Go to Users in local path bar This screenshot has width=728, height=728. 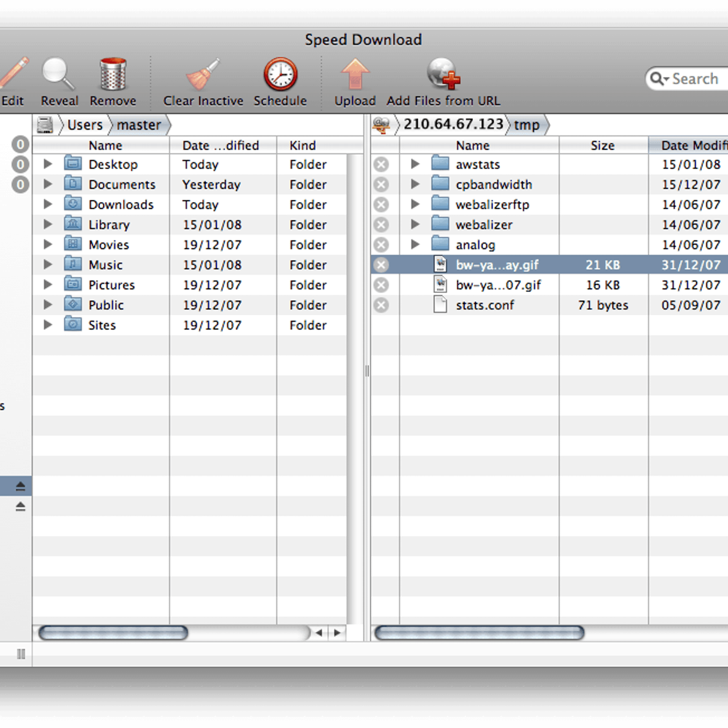[x=85, y=125]
